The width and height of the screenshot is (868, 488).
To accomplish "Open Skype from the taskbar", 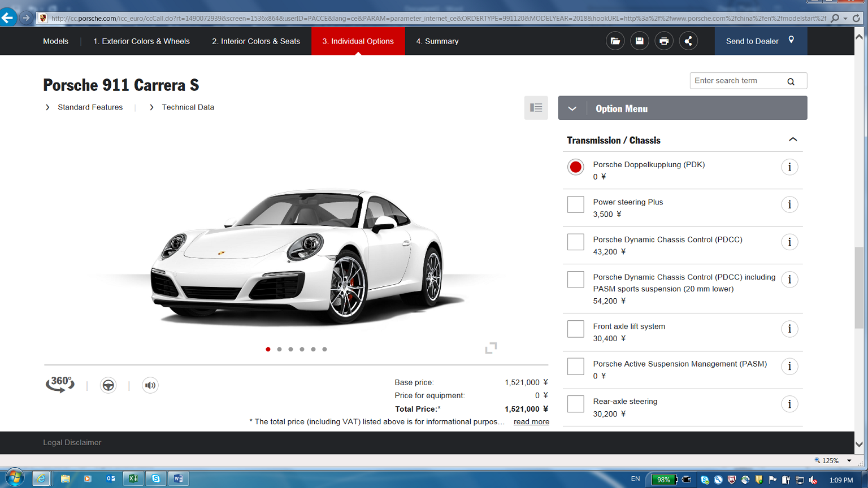I will tap(155, 478).
